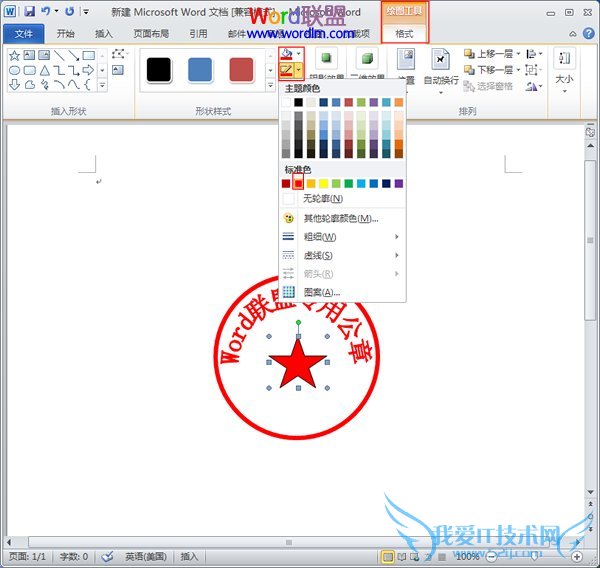Viewport: 600px width, 568px height.
Task: Click the Align objects icon
Action: (531, 54)
